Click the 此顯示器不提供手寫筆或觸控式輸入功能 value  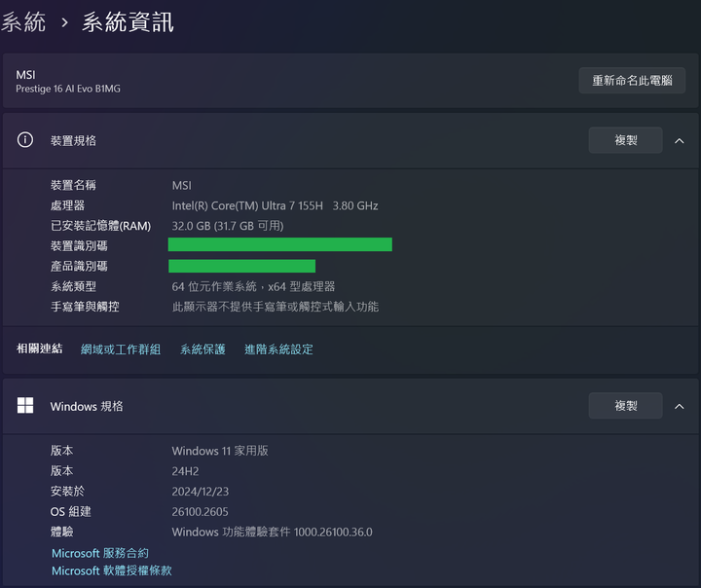pyautogui.click(x=276, y=307)
